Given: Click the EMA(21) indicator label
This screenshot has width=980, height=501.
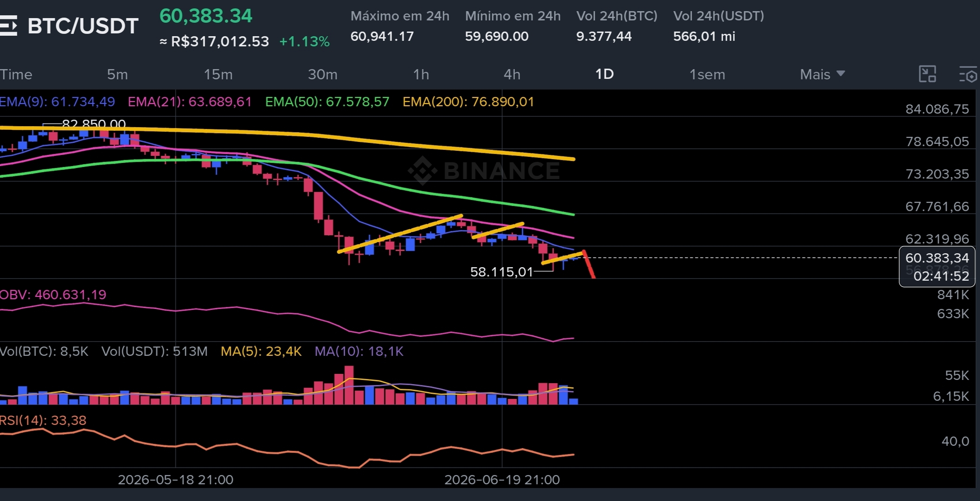Looking at the screenshot, I should [x=190, y=102].
